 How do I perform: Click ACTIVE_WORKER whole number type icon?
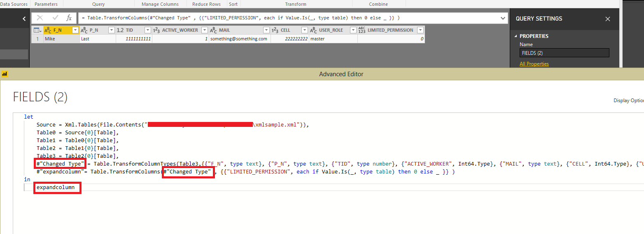[156, 30]
